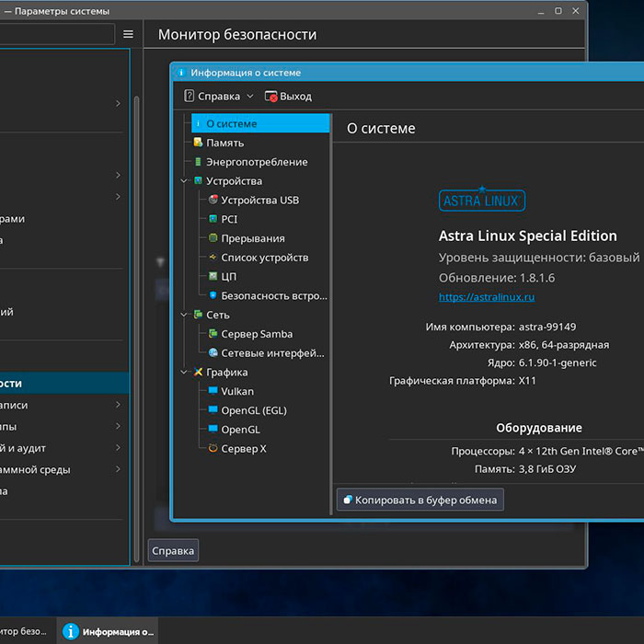Click the Устройства tree icon
The height and width of the screenshot is (644, 644).
pos(198,180)
